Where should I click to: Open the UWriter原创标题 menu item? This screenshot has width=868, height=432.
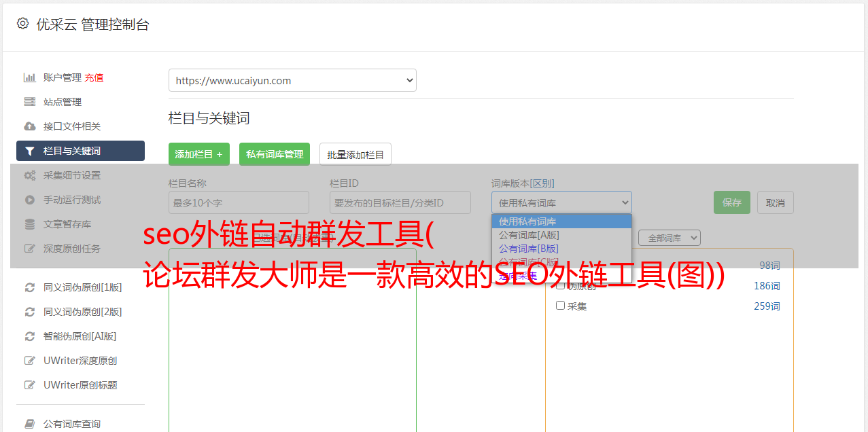(80, 385)
